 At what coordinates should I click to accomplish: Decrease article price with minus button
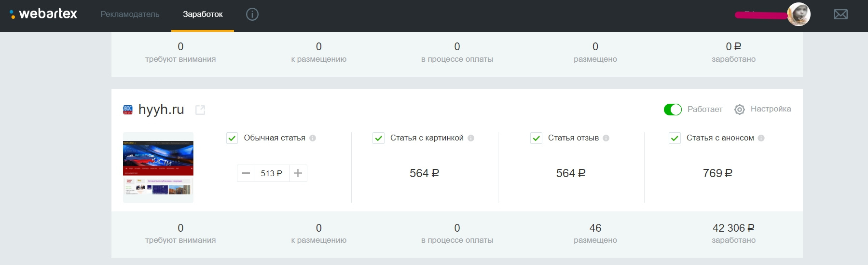pyautogui.click(x=246, y=173)
